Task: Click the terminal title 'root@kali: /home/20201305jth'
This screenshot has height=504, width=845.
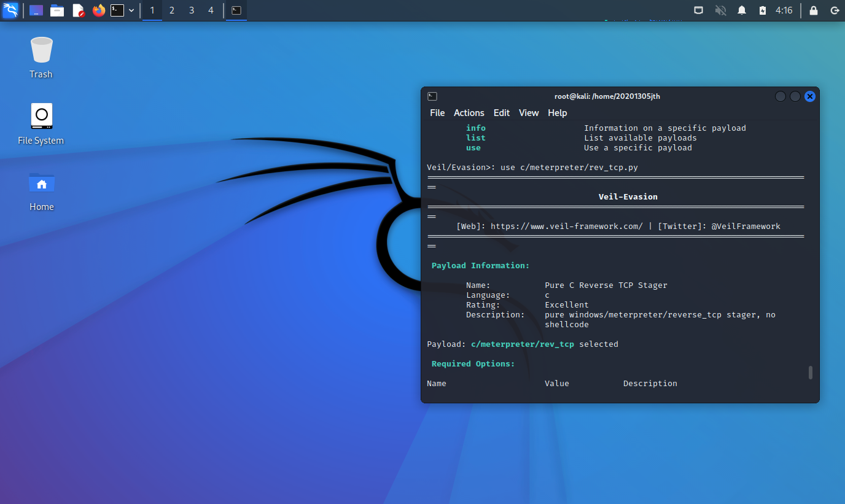Action: (607, 96)
